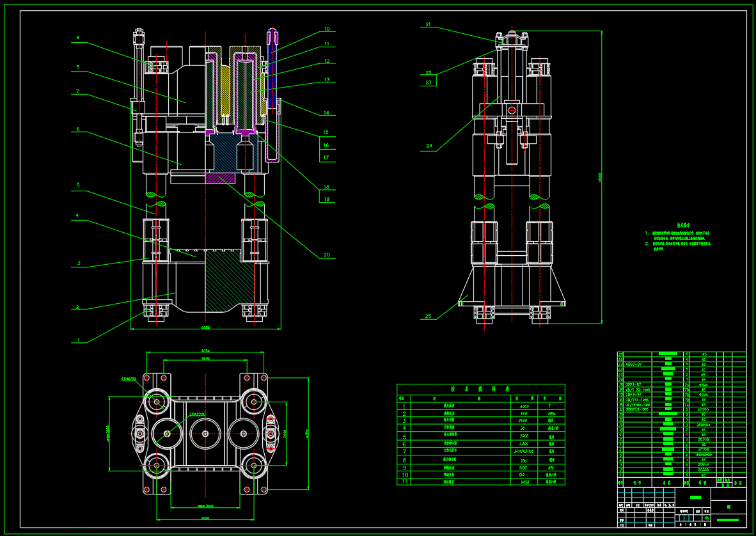Click the 技术规格表 specification table title
Viewport: 756px width, 536px height.
click(x=480, y=389)
